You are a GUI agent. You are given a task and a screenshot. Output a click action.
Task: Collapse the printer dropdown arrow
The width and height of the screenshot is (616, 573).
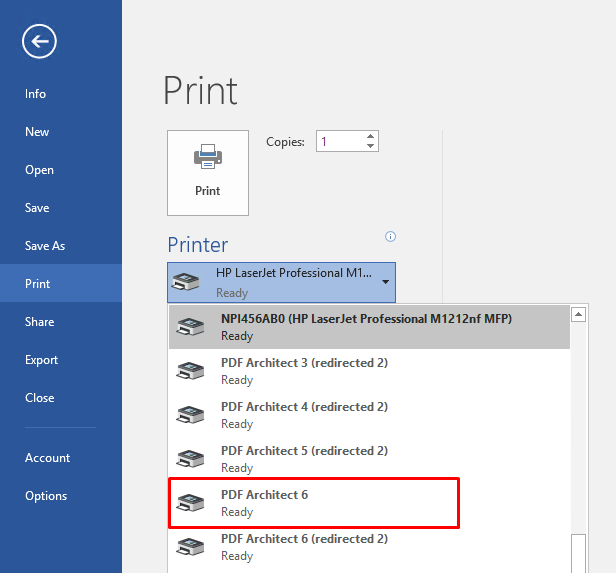(386, 282)
